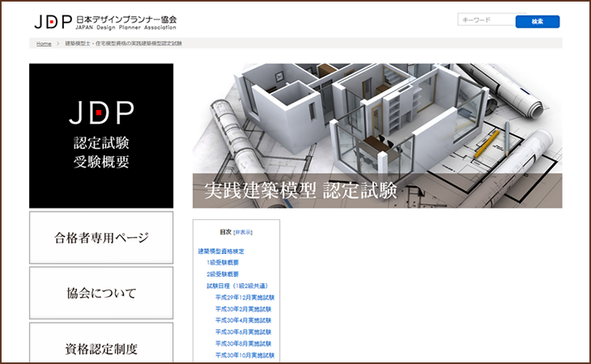The image size is (591, 364).
Task: Click the breadcrumb arrow separator after Home
Action: click(x=58, y=44)
